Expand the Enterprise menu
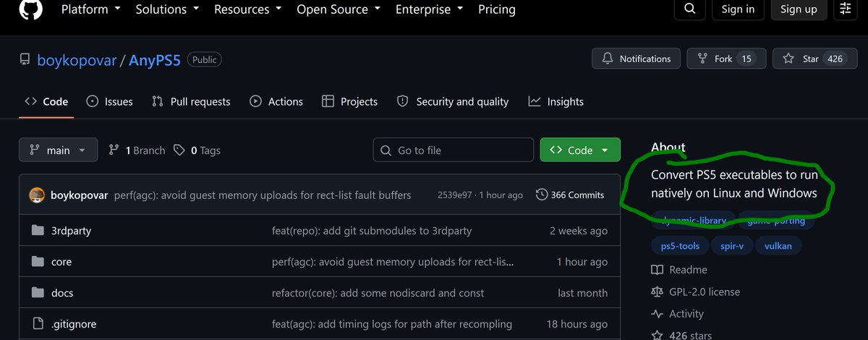The width and height of the screenshot is (868, 340). tap(430, 9)
